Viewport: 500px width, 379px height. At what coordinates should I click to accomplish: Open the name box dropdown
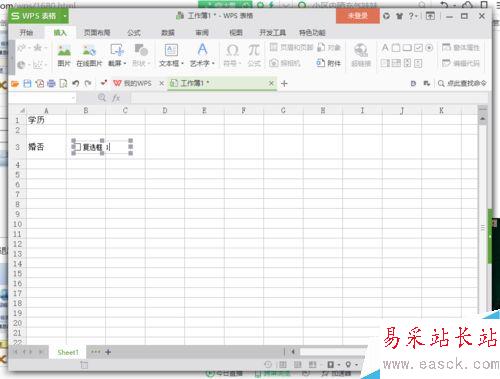point(73,98)
